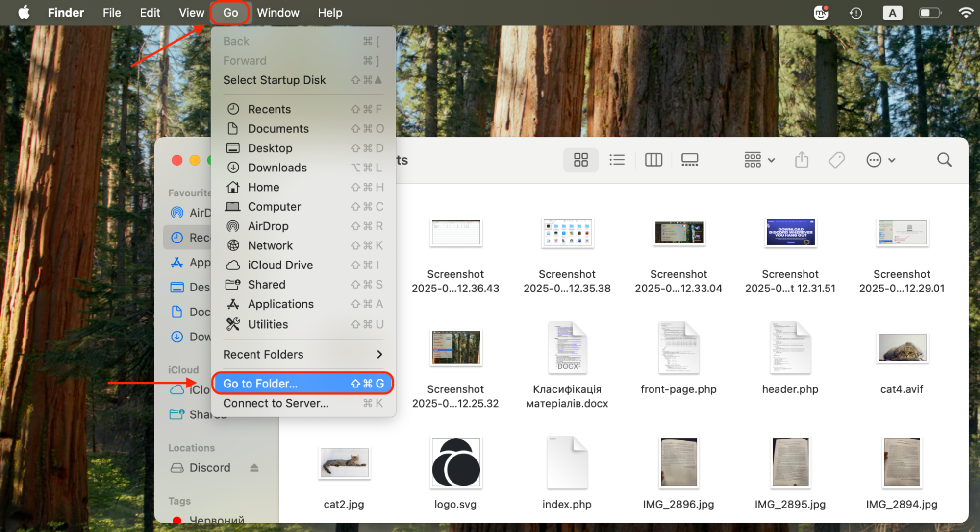Open the cat2.jpg thumbnail

coord(344,462)
